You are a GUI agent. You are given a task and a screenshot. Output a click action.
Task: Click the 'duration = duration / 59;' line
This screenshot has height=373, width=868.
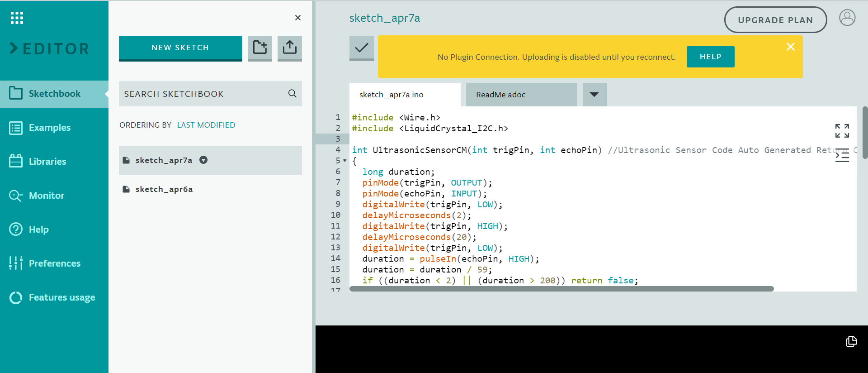(427, 270)
